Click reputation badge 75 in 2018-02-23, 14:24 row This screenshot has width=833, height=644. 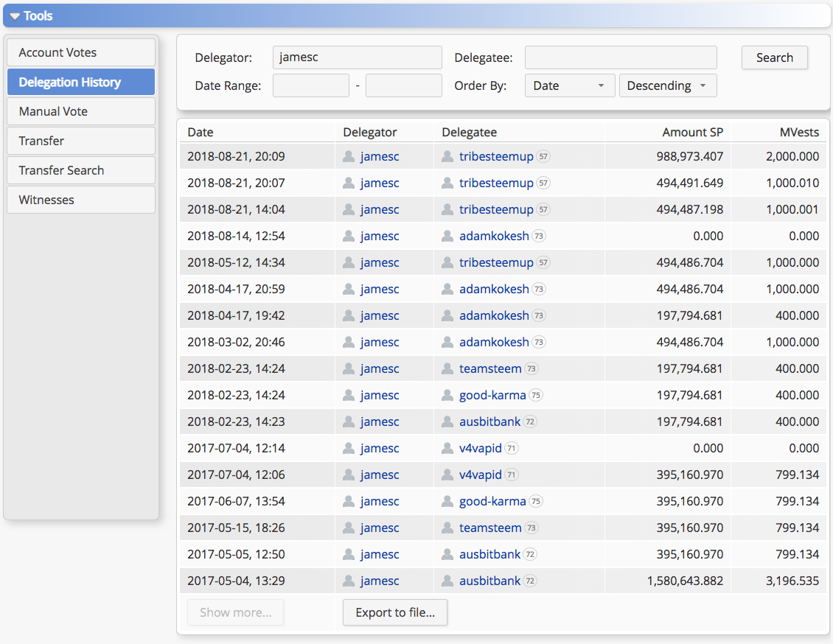pos(535,395)
